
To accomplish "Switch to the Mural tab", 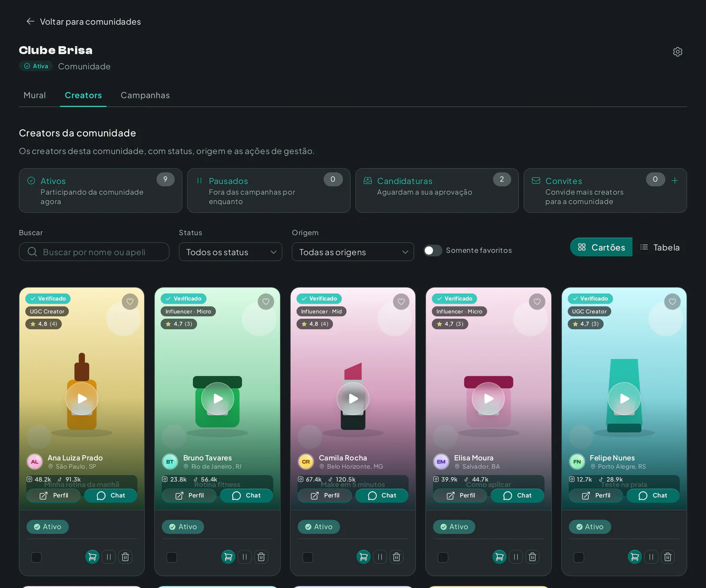I will [x=34, y=95].
